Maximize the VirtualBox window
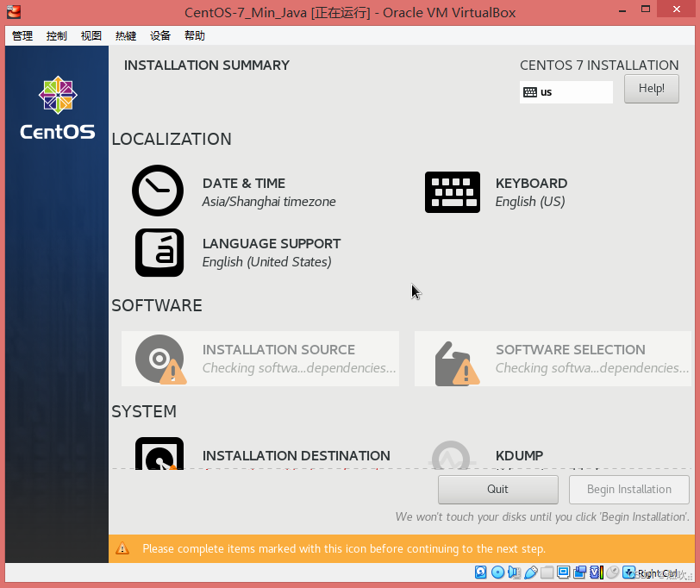Screen dimensions: 700x588 [646, 9]
